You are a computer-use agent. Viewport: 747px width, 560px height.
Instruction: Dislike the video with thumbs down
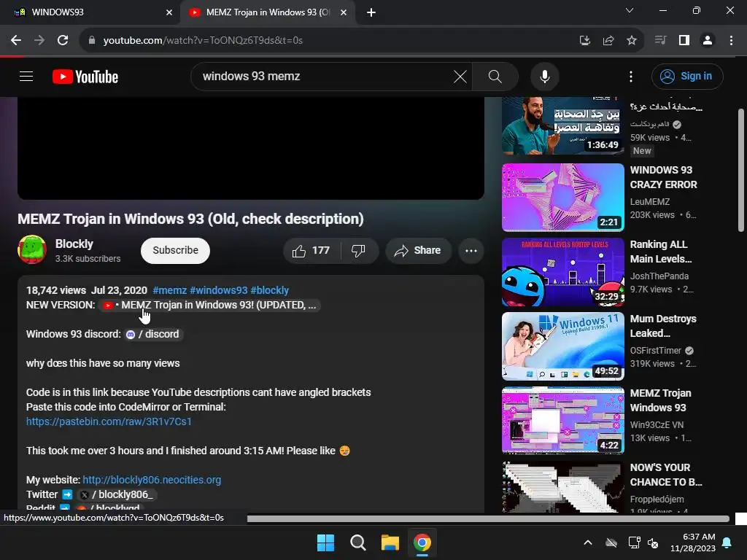pyautogui.click(x=359, y=251)
